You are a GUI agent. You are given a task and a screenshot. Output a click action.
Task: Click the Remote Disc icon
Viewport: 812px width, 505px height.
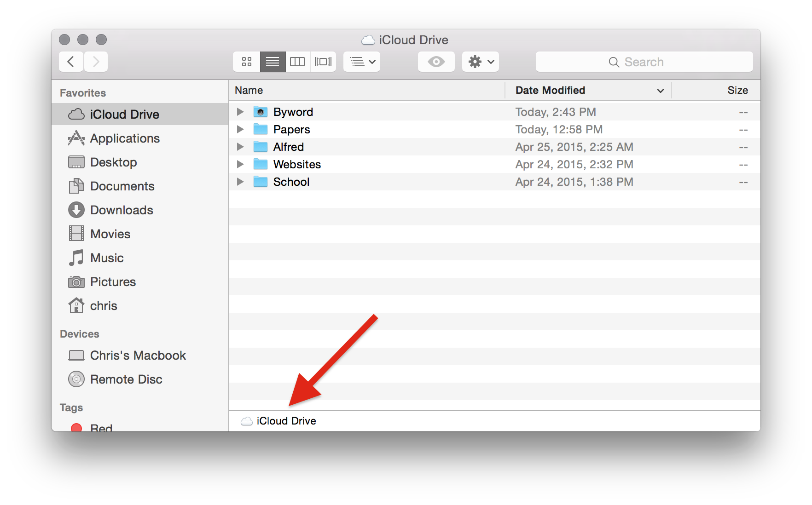click(x=76, y=379)
